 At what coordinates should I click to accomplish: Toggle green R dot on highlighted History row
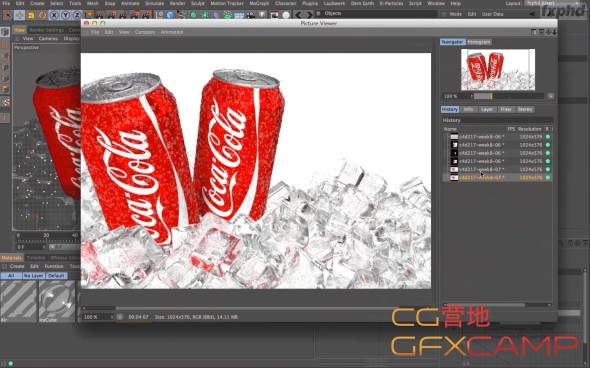pyautogui.click(x=548, y=178)
